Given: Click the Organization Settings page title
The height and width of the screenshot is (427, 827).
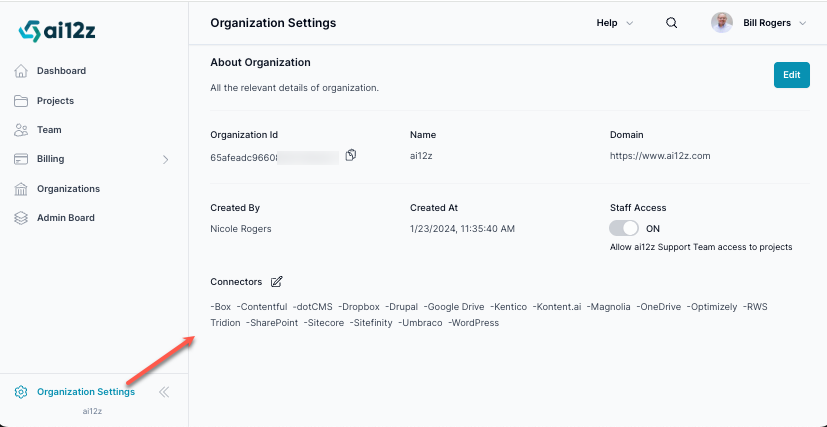Looking at the screenshot, I should pos(273,23).
